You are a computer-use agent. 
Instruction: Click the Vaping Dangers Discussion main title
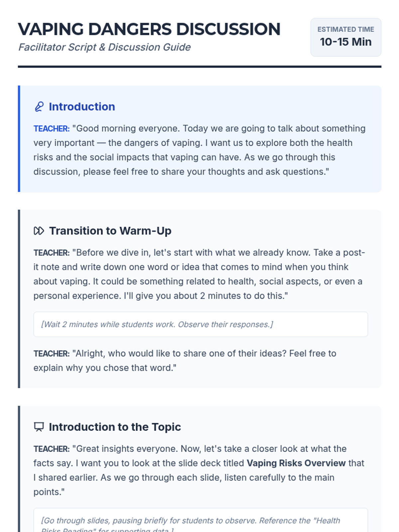click(x=149, y=29)
